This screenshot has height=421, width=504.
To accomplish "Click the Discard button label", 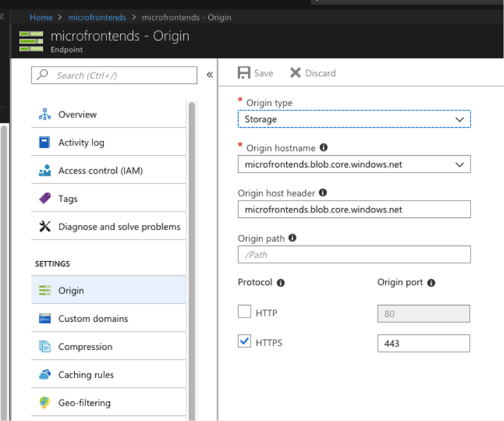I will tap(320, 73).
